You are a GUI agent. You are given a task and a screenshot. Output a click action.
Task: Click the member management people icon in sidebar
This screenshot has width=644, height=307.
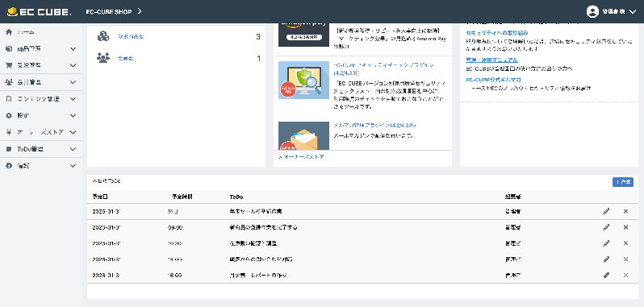coord(9,82)
